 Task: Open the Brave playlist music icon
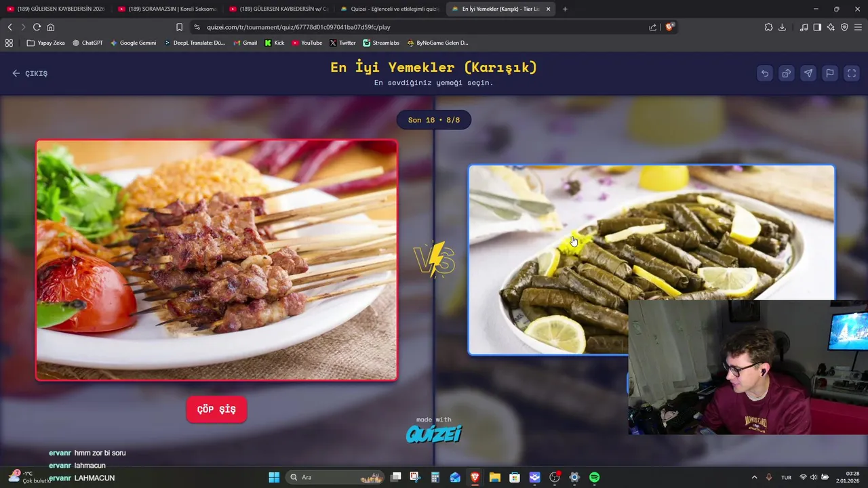point(804,27)
